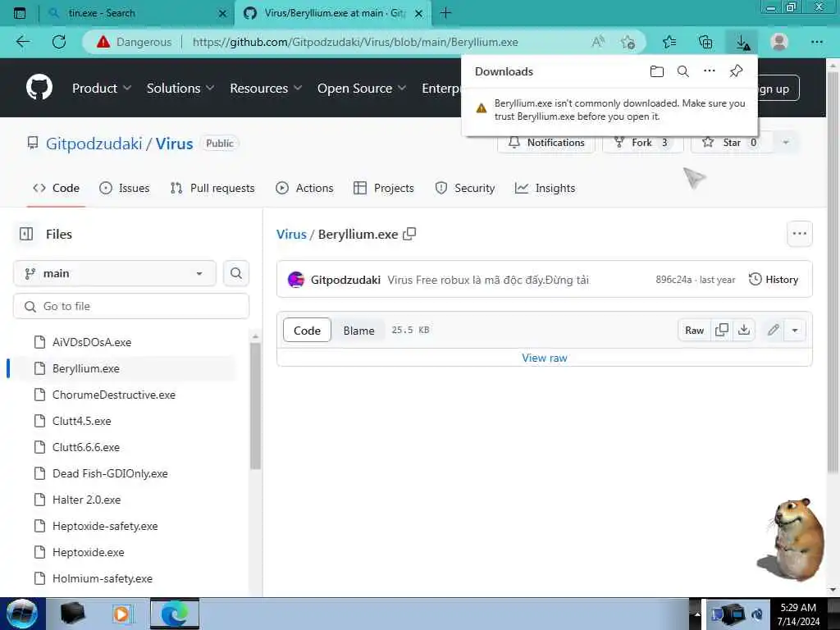Search files magnifier button beside branch selector

point(235,273)
